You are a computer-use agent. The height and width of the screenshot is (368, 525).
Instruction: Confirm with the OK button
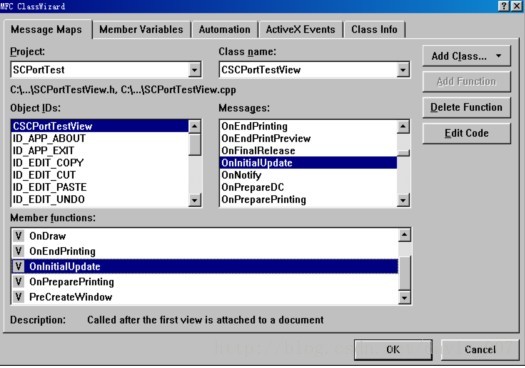coord(393,350)
